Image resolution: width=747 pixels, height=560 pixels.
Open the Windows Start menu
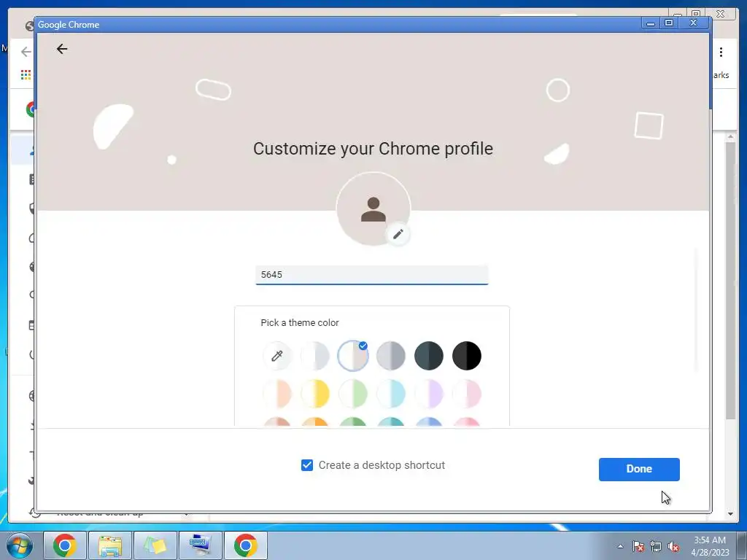pos(20,545)
